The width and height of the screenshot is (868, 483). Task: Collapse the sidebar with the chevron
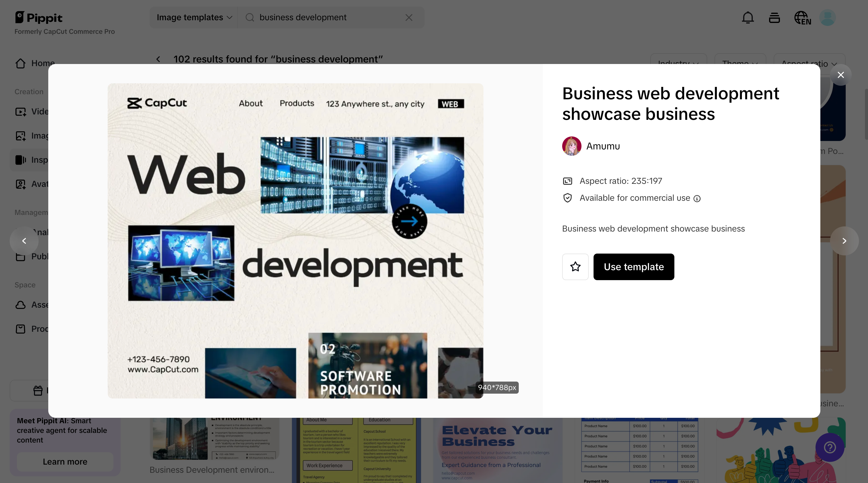[x=24, y=241]
